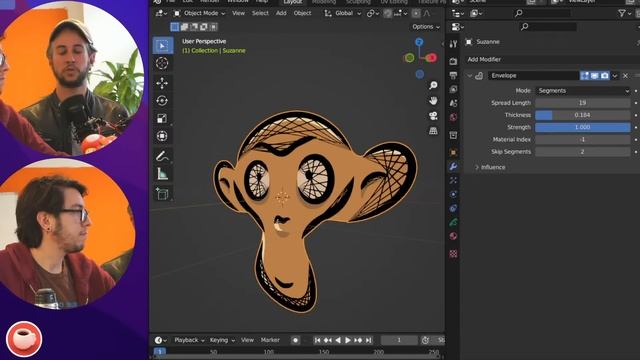
Task: Open the timeline View menu
Action: (247, 340)
